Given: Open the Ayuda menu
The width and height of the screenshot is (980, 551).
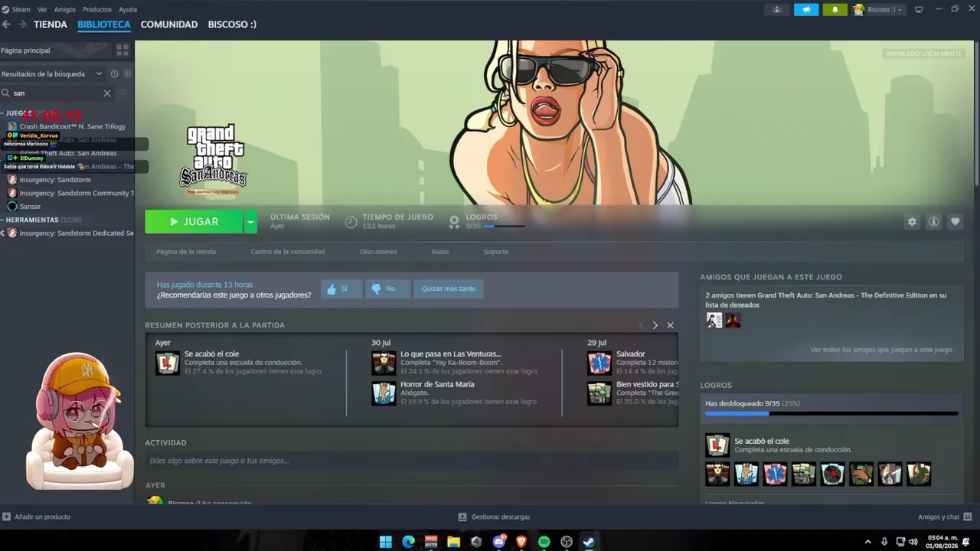Looking at the screenshot, I should click(x=128, y=9).
